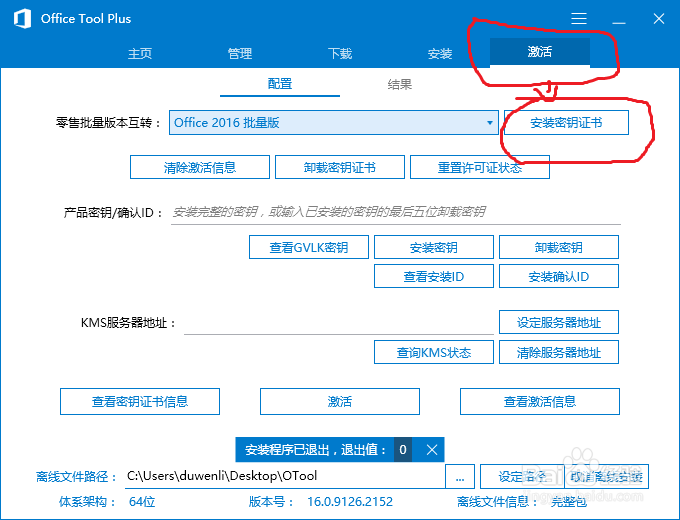This screenshot has height=520, width=680.
Task: Select the 安装 tab
Action: point(440,53)
